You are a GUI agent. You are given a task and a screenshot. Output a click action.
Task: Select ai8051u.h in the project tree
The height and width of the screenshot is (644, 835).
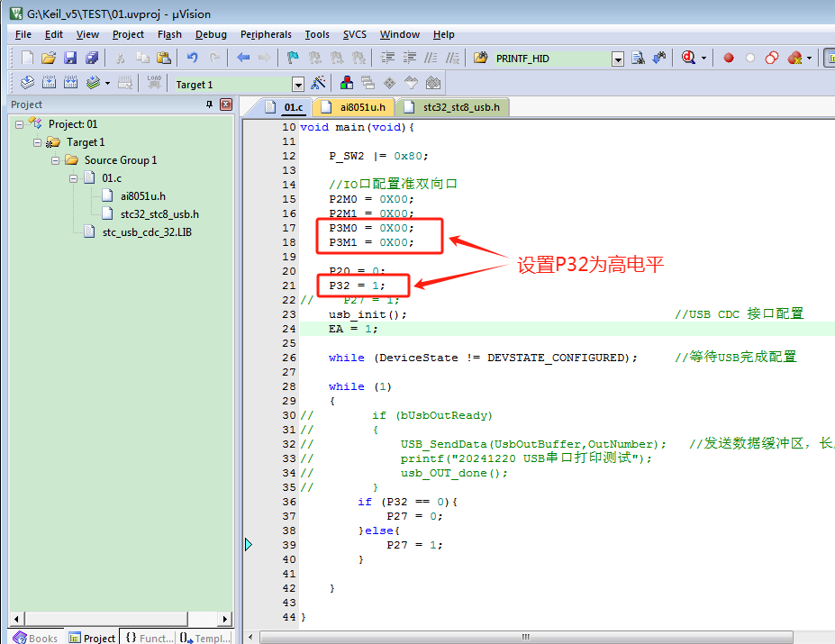point(142,196)
